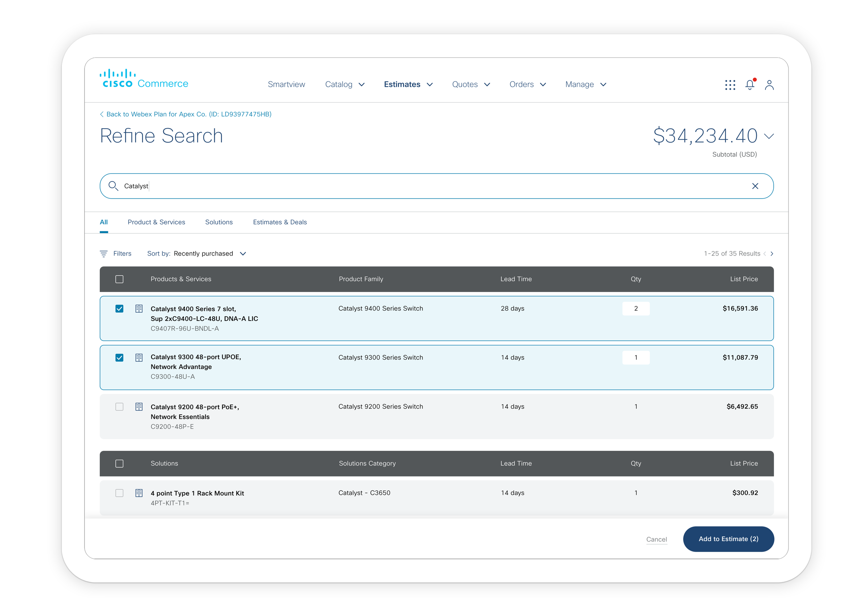Select all in Solutions header checkbox
Image resolution: width=868 pixels, height=614 pixels.
coord(119,464)
